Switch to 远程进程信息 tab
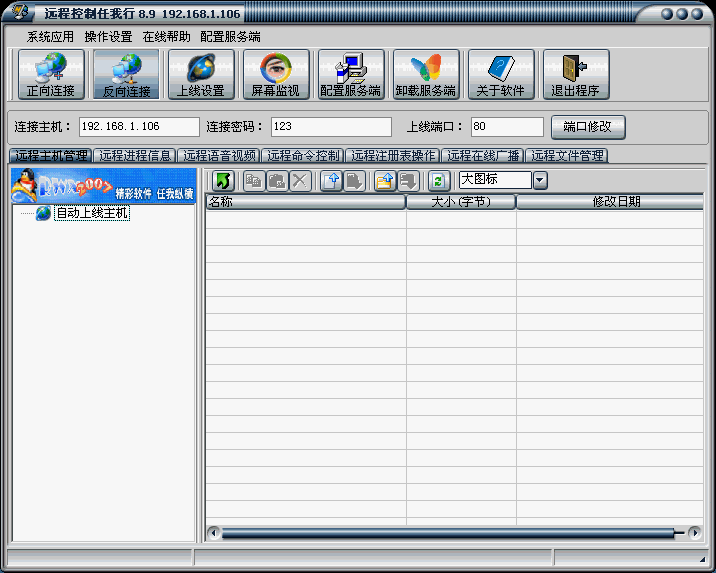This screenshot has height=573, width=716. [135, 156]
